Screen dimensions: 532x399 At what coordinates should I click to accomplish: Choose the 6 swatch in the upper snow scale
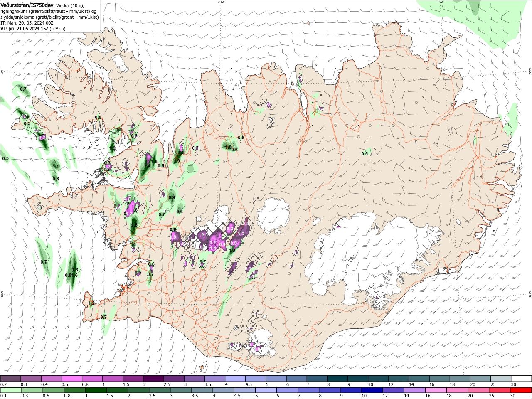(296, 379)
